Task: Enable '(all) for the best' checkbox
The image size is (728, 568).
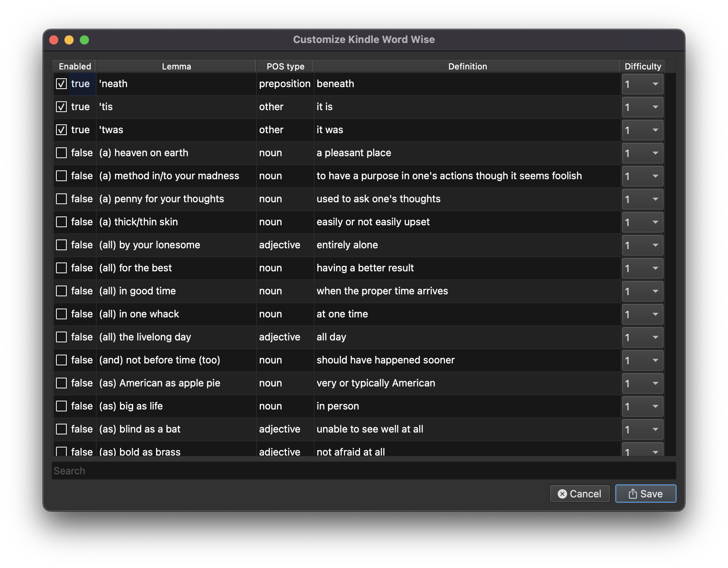Action: point(61,268)
